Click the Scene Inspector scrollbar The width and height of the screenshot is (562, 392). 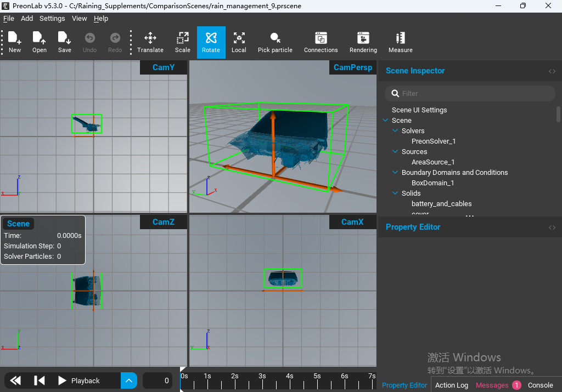[x=558, y=114]
